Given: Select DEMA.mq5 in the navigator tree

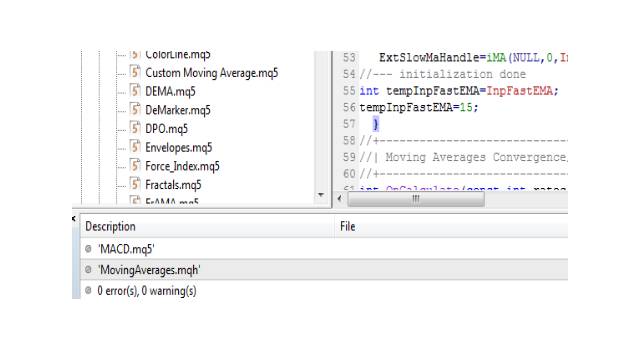Looking at the screenshot, I should click(x=170, y=91).
